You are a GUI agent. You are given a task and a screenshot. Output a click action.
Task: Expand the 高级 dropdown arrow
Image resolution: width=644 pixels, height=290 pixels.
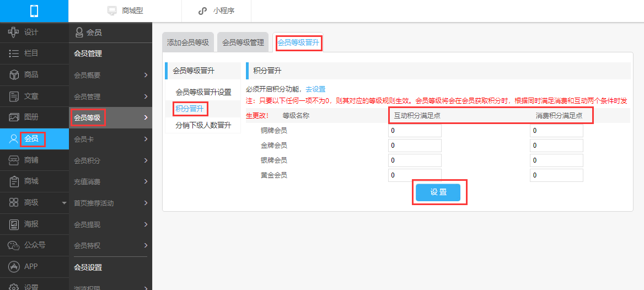[63, 203]
